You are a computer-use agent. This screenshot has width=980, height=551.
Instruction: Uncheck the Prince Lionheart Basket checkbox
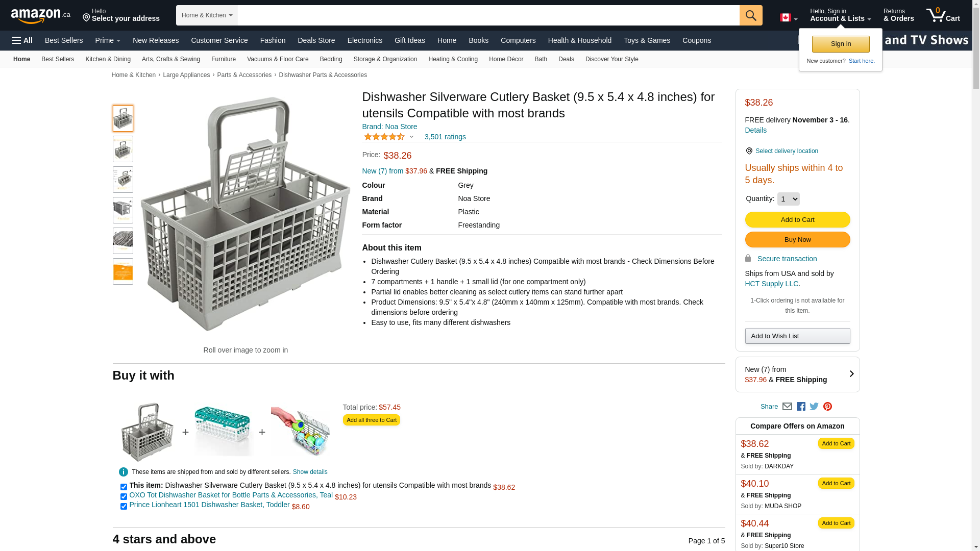coord(124,507)
